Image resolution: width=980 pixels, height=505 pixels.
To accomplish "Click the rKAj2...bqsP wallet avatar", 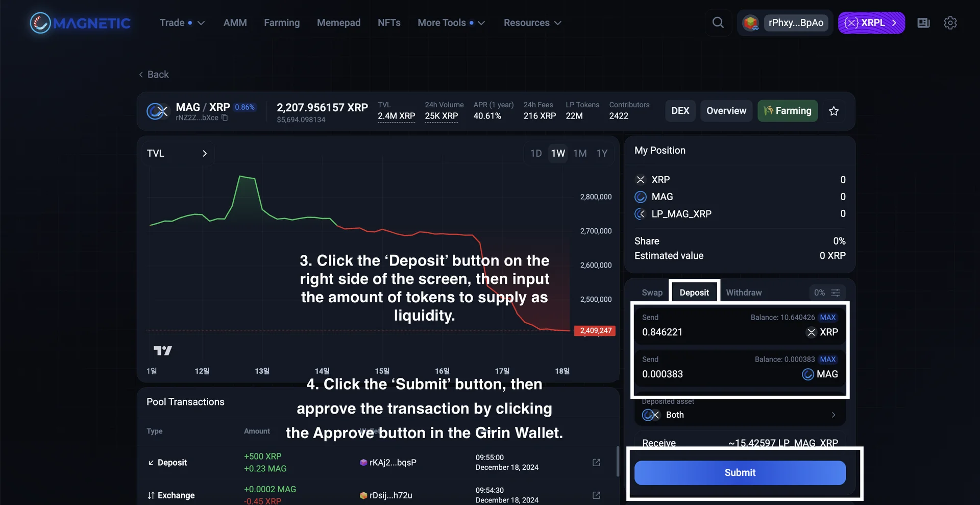I will (363, 463).
